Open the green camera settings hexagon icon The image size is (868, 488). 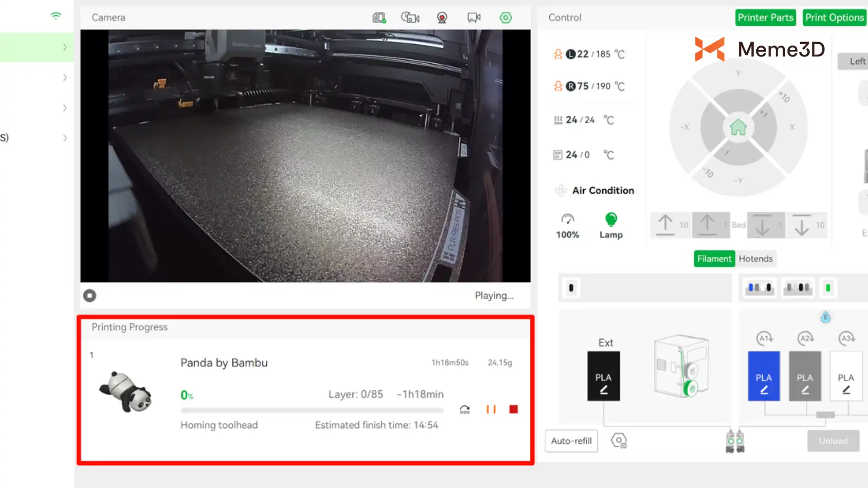pyautogui.click(x=505, y=18)
